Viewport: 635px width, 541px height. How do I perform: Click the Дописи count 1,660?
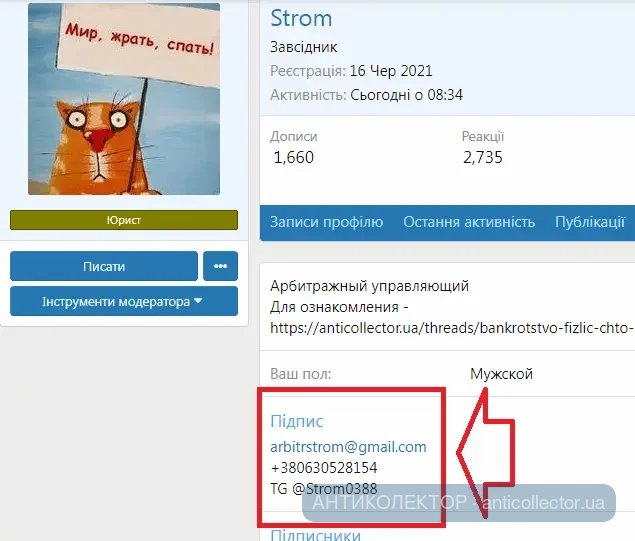tap(294, 157)
